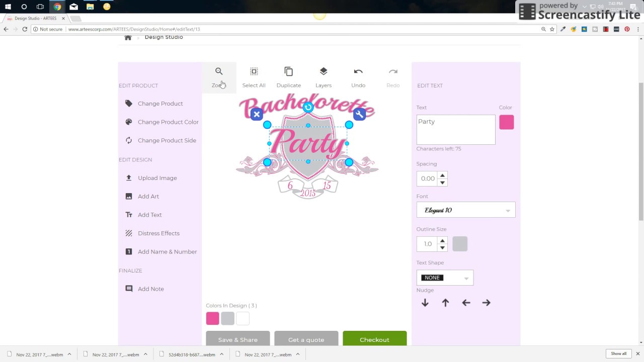Click the page vertical scrollbar
The width and height of the screenshot is (644, 362).
tap(640, 151)
